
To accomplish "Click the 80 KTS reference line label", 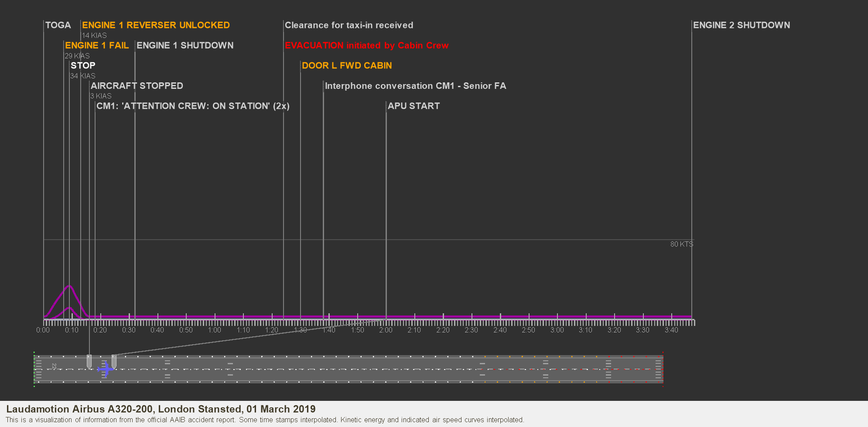I will pos(681,244).
